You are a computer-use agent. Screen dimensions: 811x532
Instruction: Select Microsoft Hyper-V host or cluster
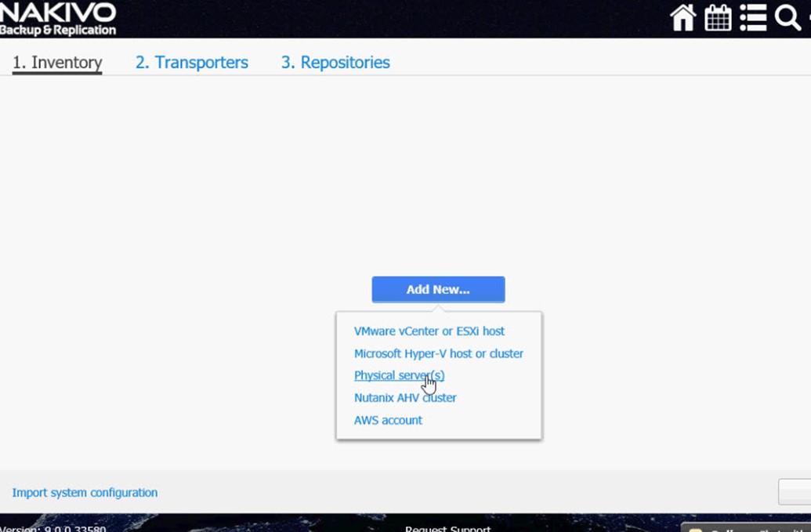[x=439, y=353]
